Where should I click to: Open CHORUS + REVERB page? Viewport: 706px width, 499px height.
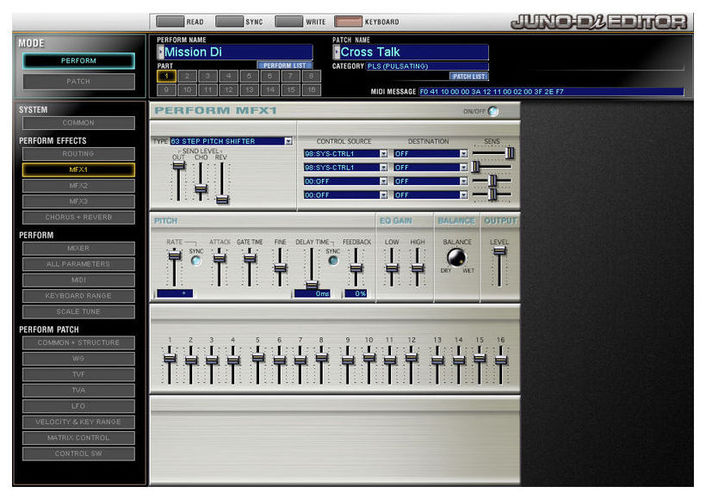78,217
